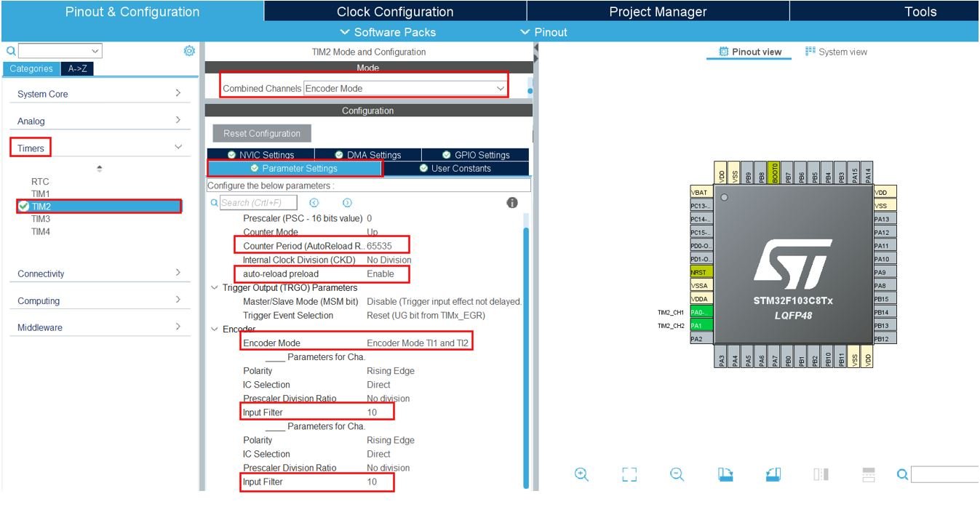
Task: Open the GPIO Settings tab
Action: pyautogui.click(x=476, y=154)
